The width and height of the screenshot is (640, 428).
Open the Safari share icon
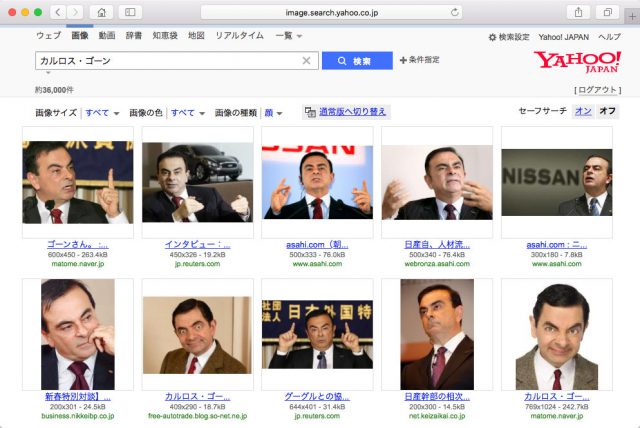point(578,12)
